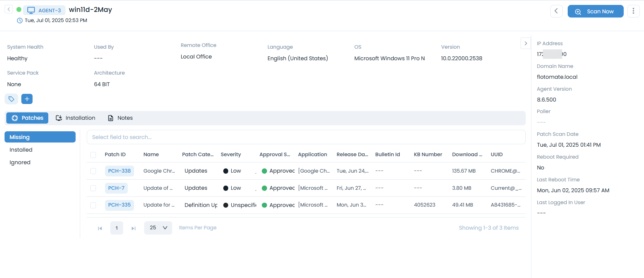The width and height of the screenshot is (644, 278).
Task: Open the 25 items per page dropdown
Action: coord(158,228)
